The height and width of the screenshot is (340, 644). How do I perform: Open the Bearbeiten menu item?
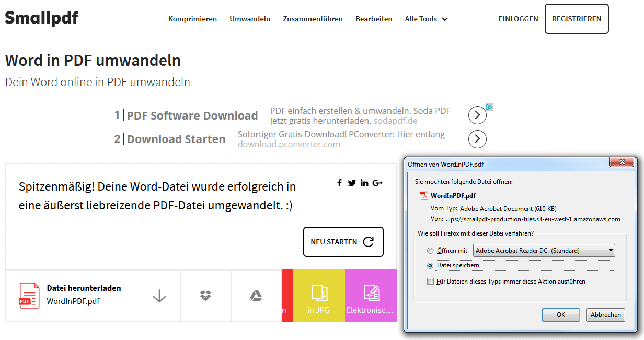point(374,19)
